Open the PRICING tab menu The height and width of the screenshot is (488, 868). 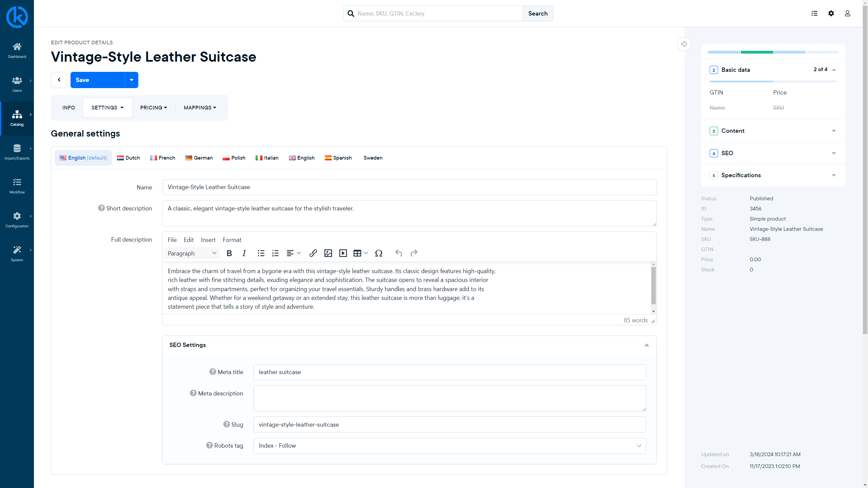point(154,108)
